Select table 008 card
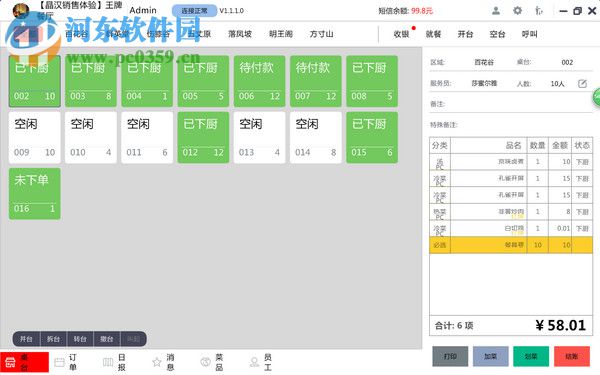Image resolution: width=600 pixels, height=375 pixels. [x=372, y=81]
